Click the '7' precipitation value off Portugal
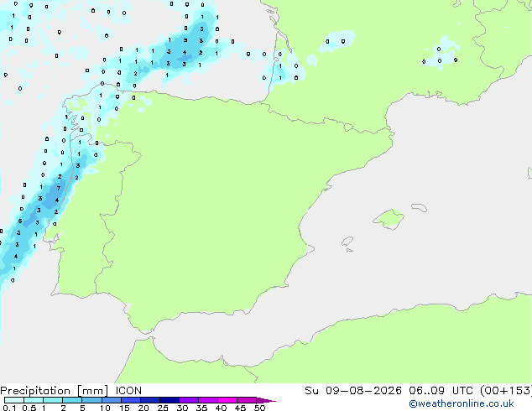Image resolution: width=532 pixels, height=411 pixels. coord(59,188)
